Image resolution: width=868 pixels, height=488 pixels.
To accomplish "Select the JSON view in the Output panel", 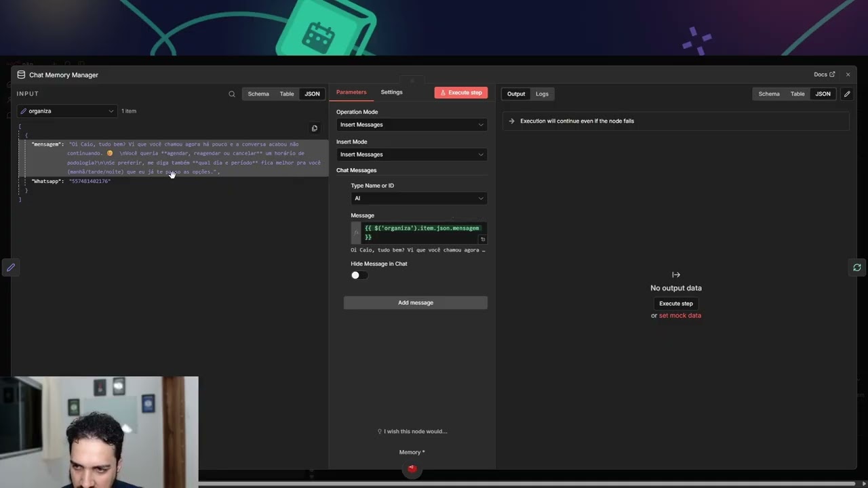I will [823, 94].
